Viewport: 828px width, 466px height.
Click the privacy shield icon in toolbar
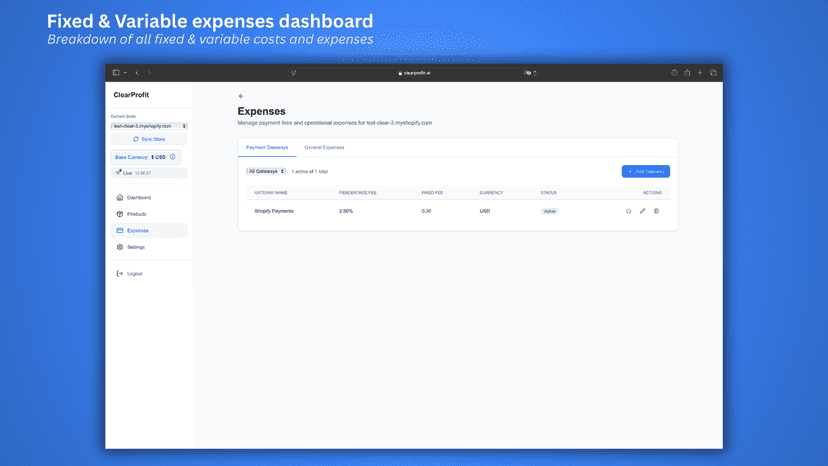(x=294, y=73)
